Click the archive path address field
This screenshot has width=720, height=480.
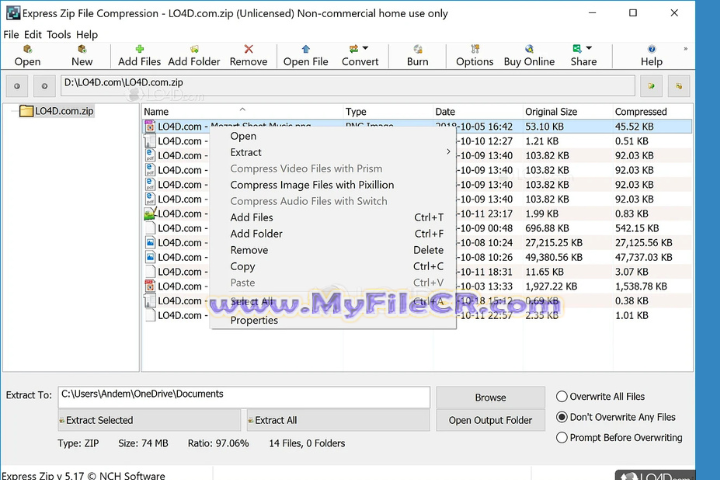(x=348, y=85)
